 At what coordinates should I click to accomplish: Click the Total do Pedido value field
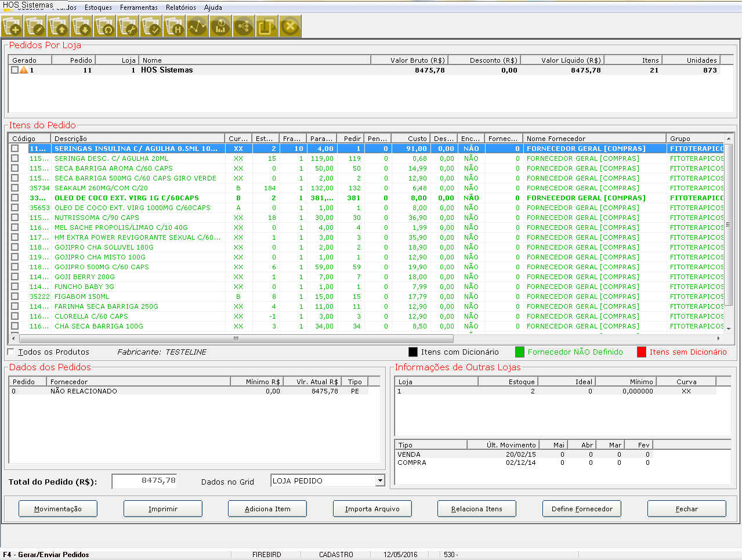144,481
